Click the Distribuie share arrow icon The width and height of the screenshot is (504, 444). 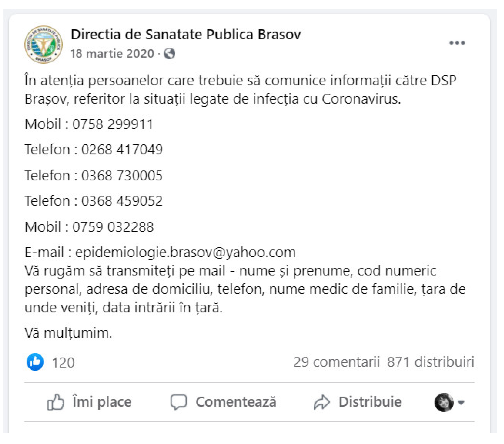pos(322,402)
